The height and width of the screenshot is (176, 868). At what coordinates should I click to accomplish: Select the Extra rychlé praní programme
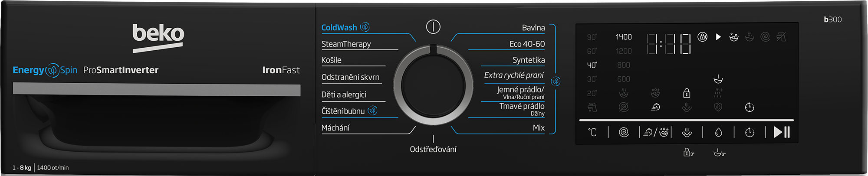pyautogui.click(x=514, y=75)
